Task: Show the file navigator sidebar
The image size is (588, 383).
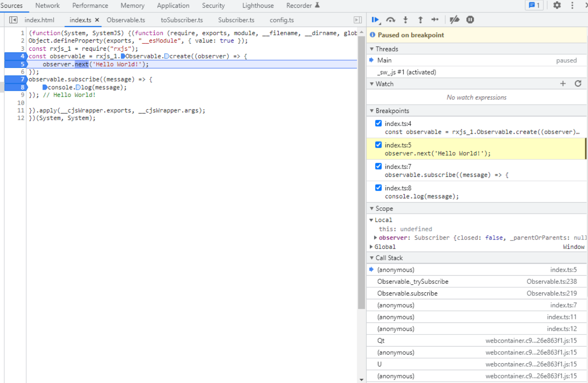Action: (13, 20)
